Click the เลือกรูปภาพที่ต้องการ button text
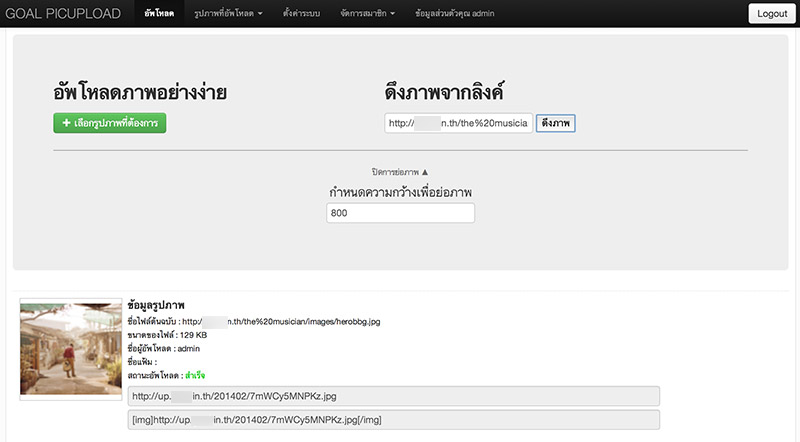Viewport: 800px width, 442px height. [x=116, y=123]
